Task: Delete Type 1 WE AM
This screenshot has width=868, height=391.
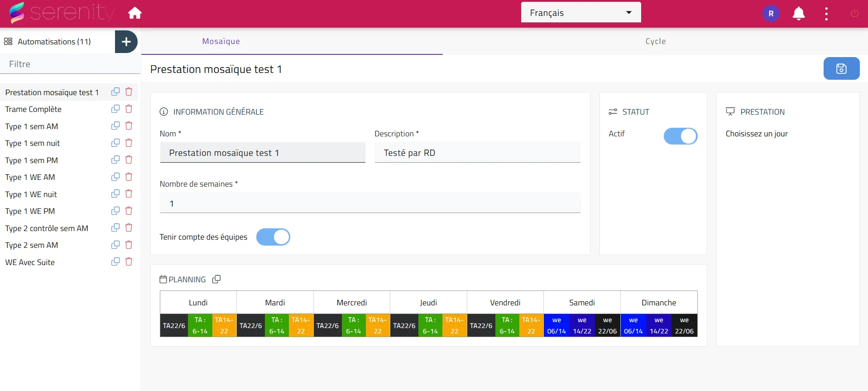Action: [129, 177]
